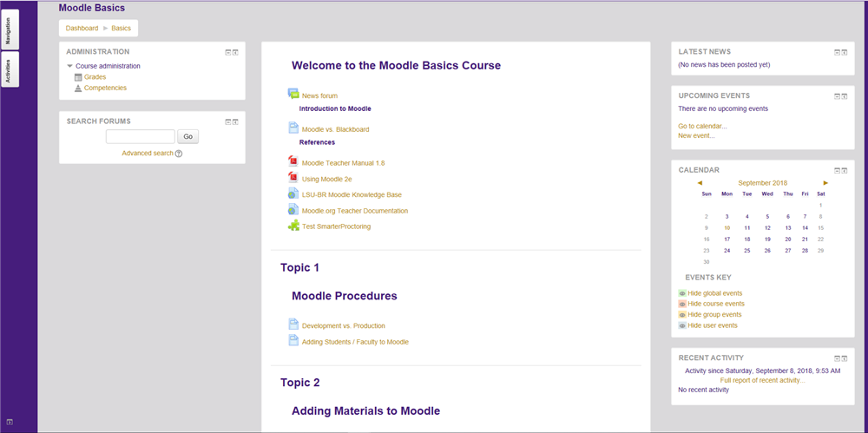Open the News forum icon
Image resolution: width=868 pixels, height=433 pixels.
tap(293, 94)
